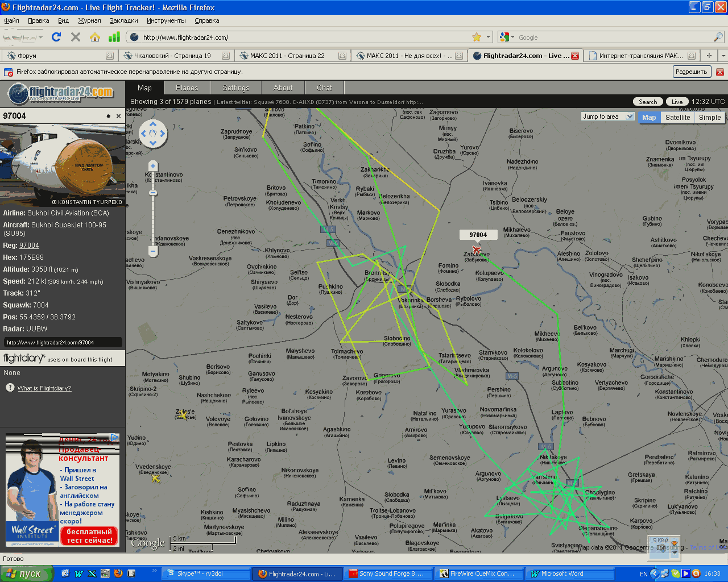Open the Справка menu
The image size is (728, 582).
207,20
